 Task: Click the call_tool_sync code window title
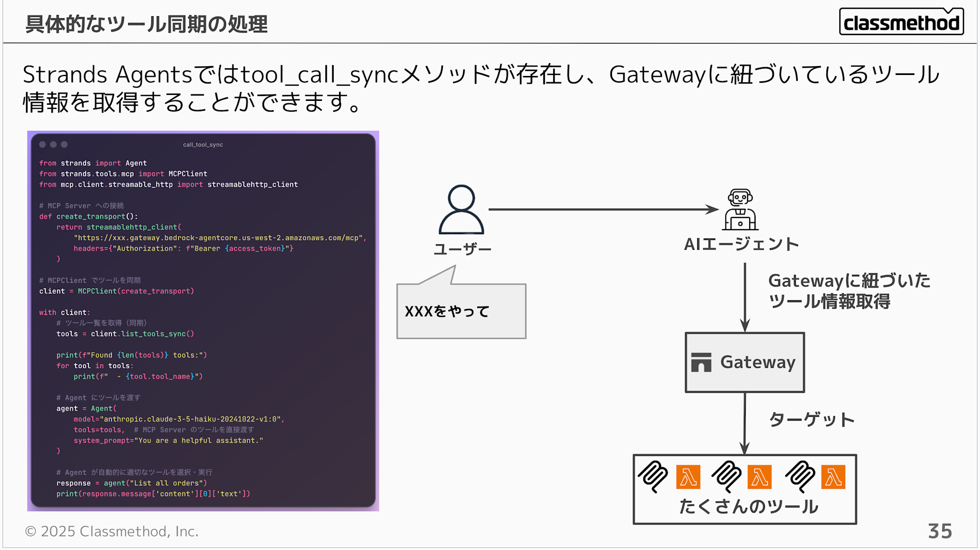[x=203, y=144]
